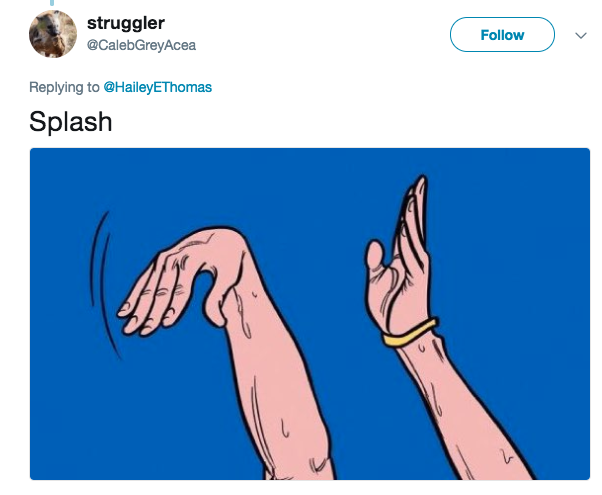Open struggler's profile avatar picture
Viewport: 602px width, 495px height.
(53, 34)
